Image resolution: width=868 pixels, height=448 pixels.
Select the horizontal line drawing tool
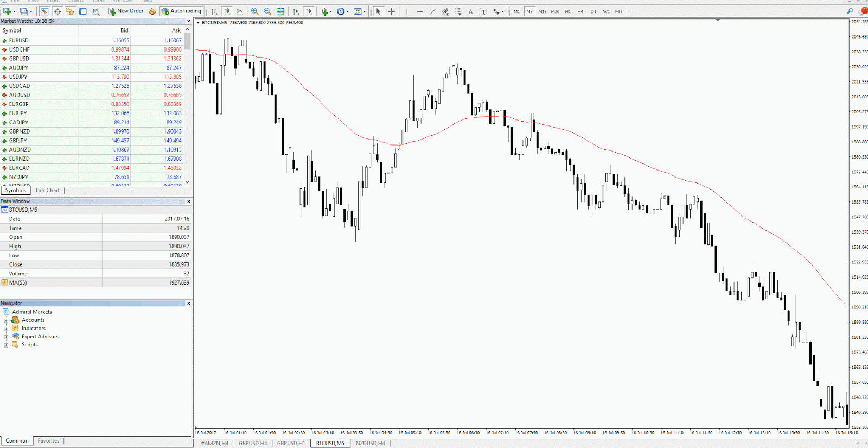click(419, 11)
